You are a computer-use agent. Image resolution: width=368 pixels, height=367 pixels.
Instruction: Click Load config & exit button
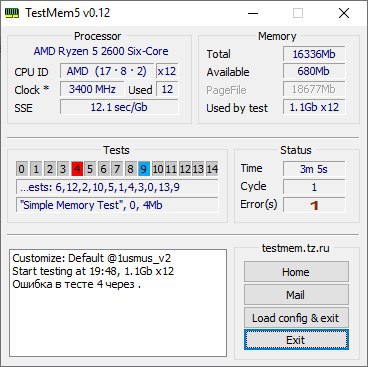(x=296, y=318)
